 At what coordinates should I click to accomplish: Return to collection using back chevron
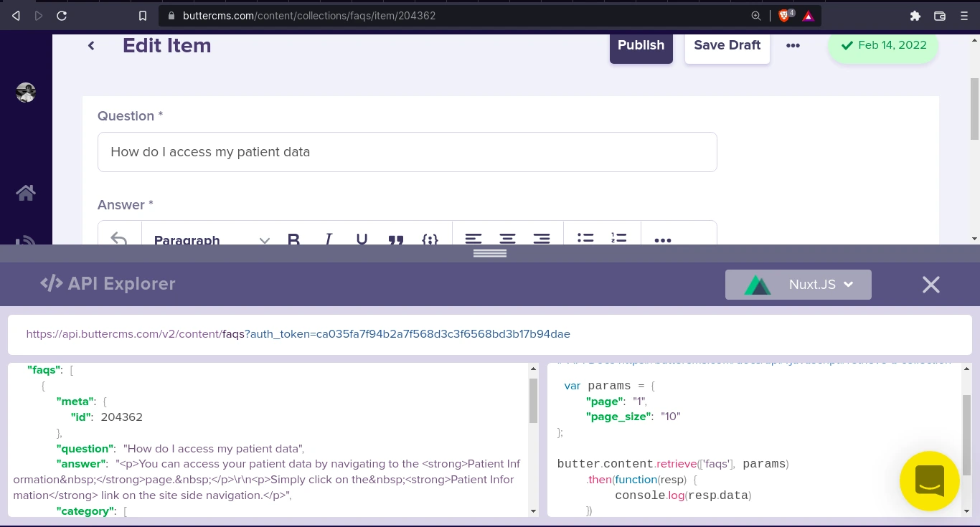click(x=91, y=46)
